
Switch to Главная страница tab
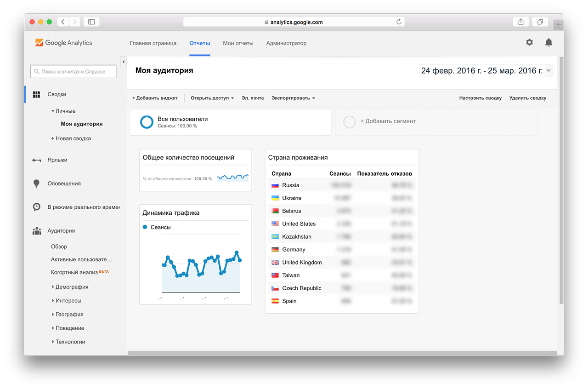[x=153, y=43]
